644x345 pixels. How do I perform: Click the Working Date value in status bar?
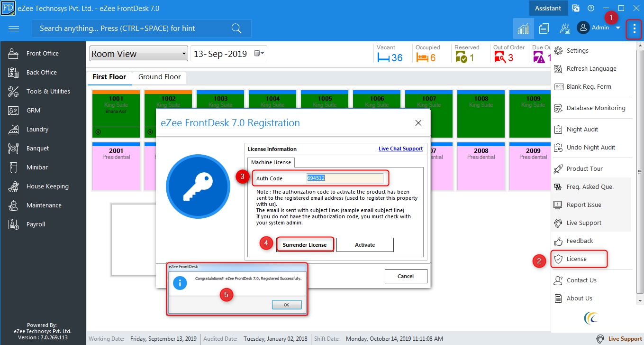coord(163,339)
